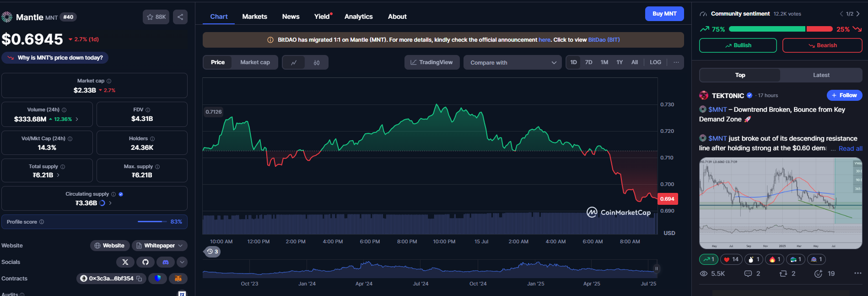Add MNT to MetaMask via fox icon
The image size is (868, 296).
[x=178, y=278]
